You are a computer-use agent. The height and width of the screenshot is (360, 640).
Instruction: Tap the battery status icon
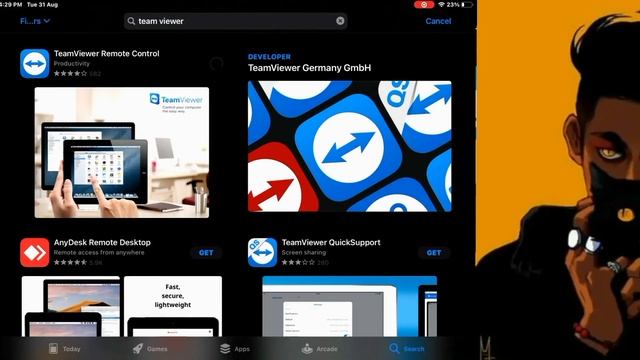468,4
